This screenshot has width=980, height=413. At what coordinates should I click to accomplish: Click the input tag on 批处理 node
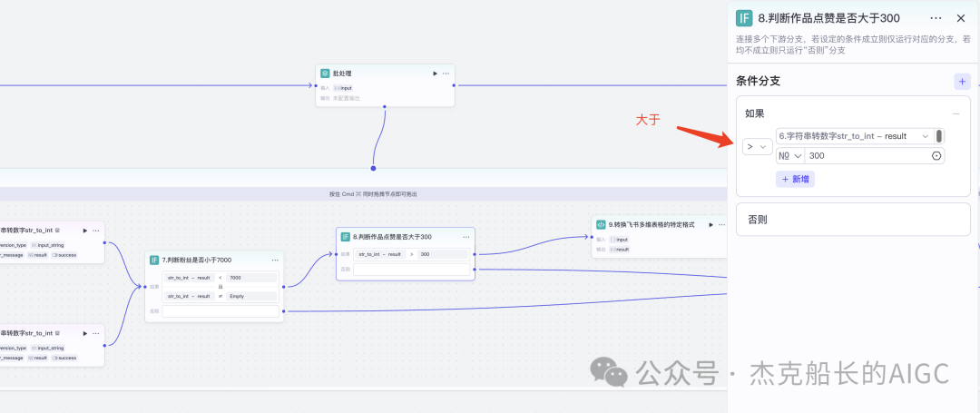point(343,88)
